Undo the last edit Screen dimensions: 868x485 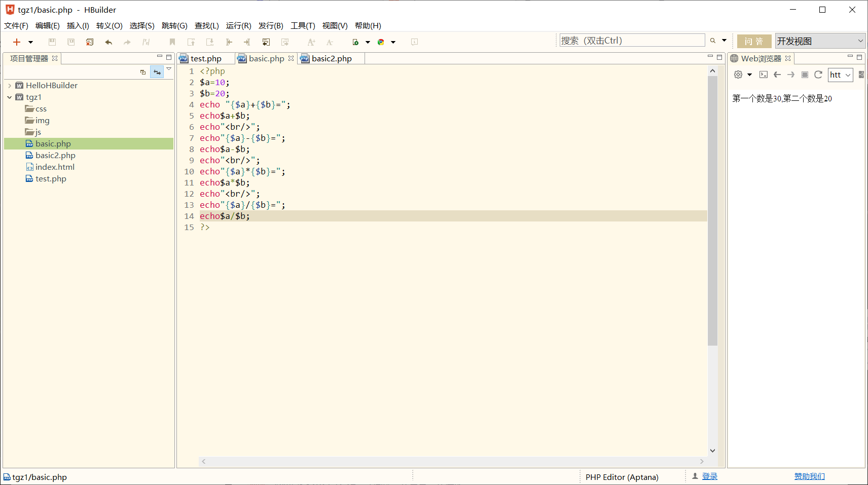click(x=108, y=42)
